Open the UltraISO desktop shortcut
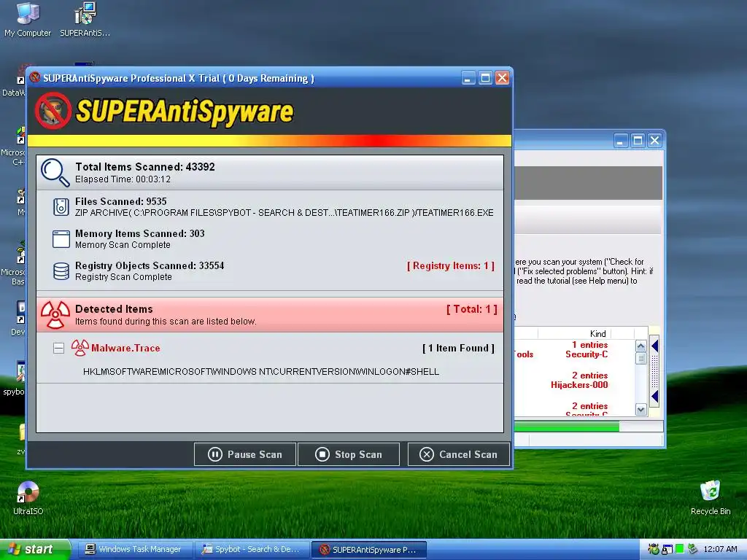 point(28,498)
